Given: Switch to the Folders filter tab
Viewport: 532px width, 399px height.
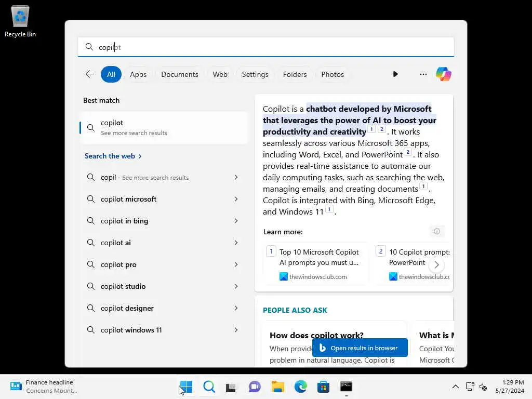Looking at the screenshot, I should click(x=295, y=74).
